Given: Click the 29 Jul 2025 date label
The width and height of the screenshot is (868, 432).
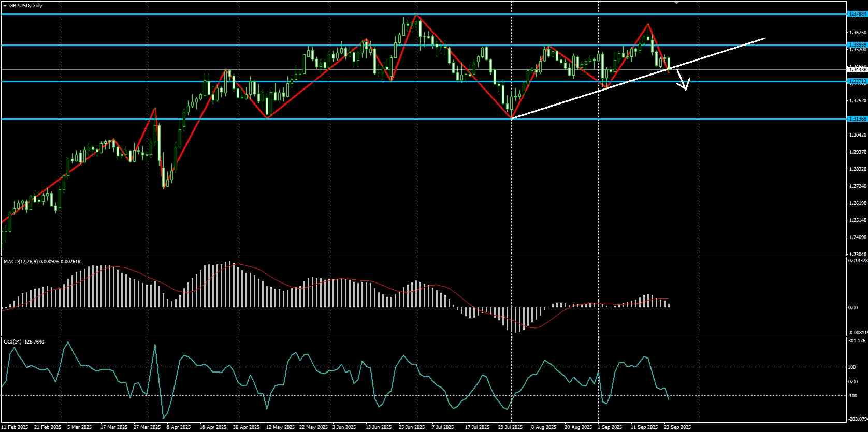Looking at the screenshot, I should (x=511, y=427).
